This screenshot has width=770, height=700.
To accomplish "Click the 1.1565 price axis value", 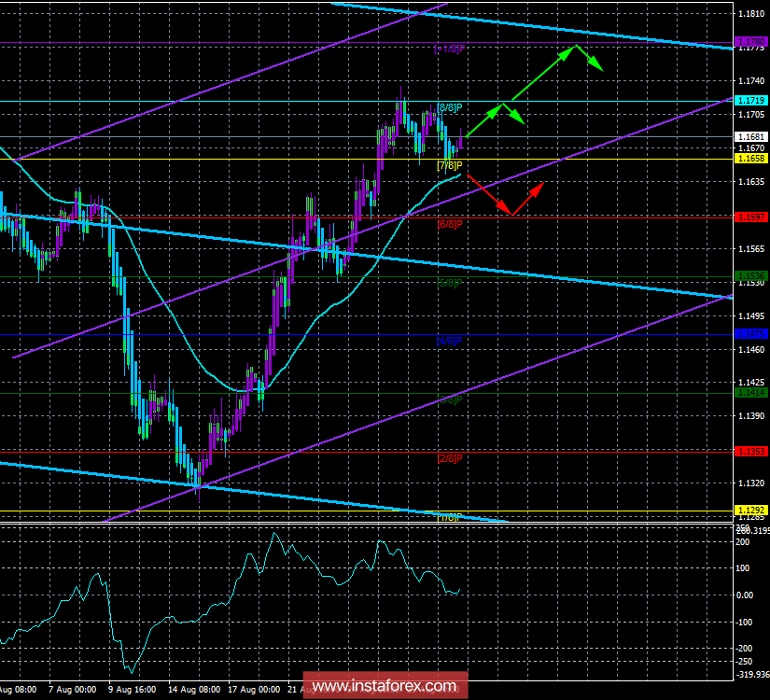I will [751, 249].
